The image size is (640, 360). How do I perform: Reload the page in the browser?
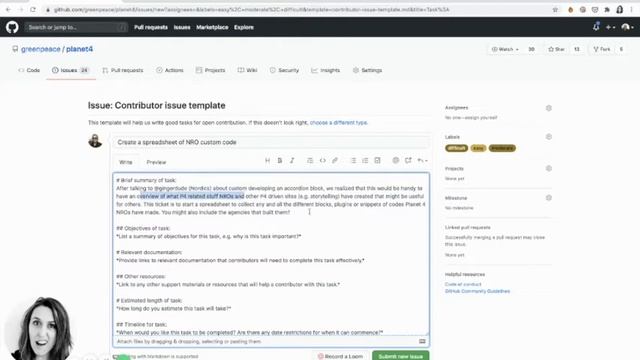(33, 9)
